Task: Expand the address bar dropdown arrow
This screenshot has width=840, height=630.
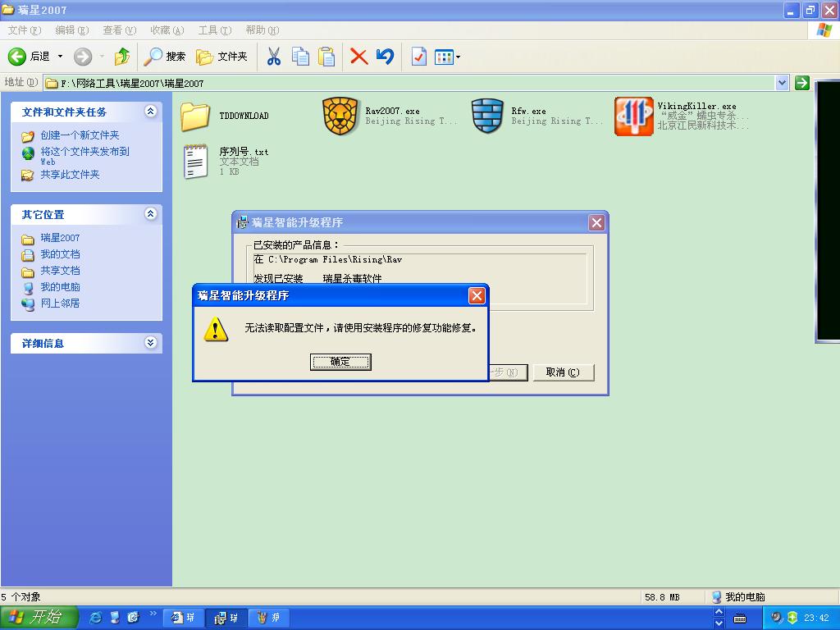Action: pyautogui.click(x=782, y=83)
